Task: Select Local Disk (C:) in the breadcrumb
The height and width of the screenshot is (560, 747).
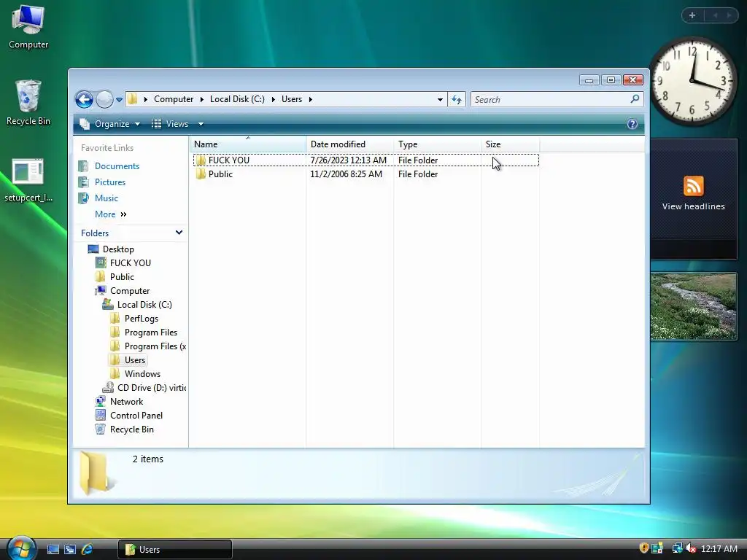Action: [237, 99]
